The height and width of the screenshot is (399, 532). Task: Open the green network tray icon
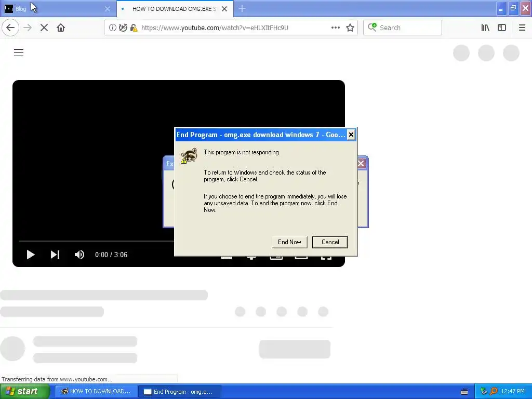[x=484, y=392]
